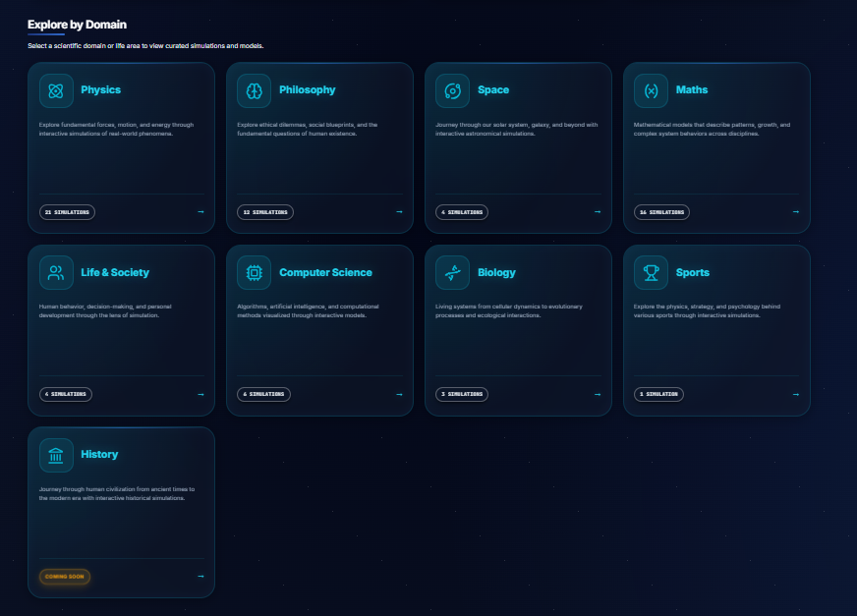Open the Physics card via its arrow
This screenshot has height=616, width=857.
tap(200, 211)
